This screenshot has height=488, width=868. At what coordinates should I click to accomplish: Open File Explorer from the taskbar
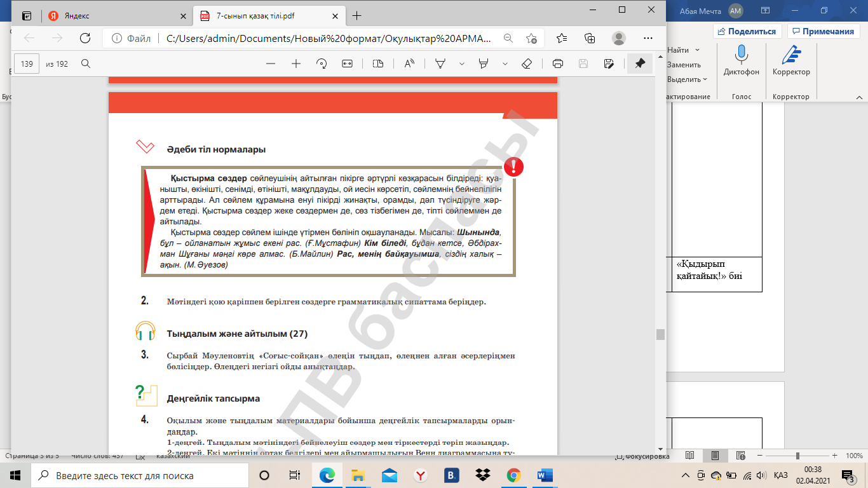[x=358, y=475]
